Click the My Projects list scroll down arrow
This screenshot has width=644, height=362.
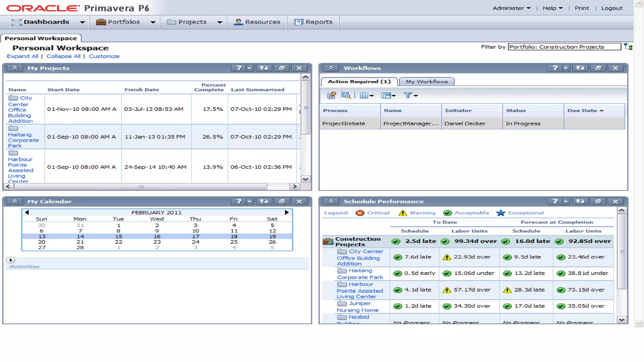pos(305,179)
